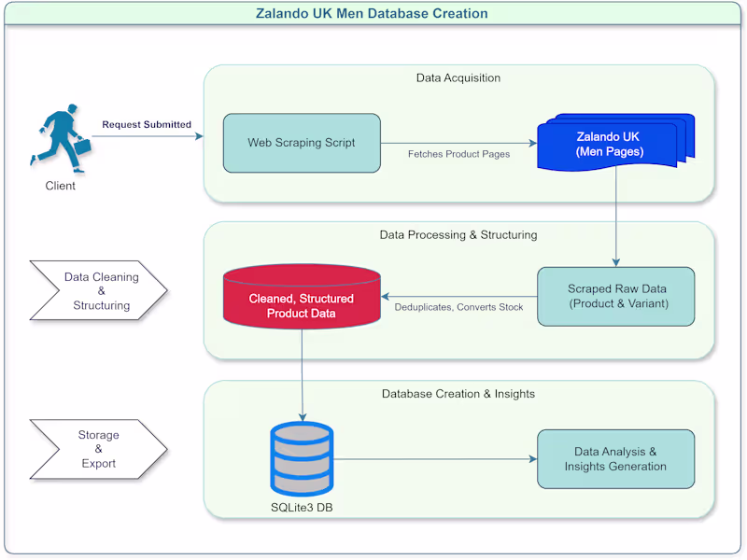747x560 pixels.
Task: Click the Data Analysis & Insights Generation box
Action: [616, 459]
